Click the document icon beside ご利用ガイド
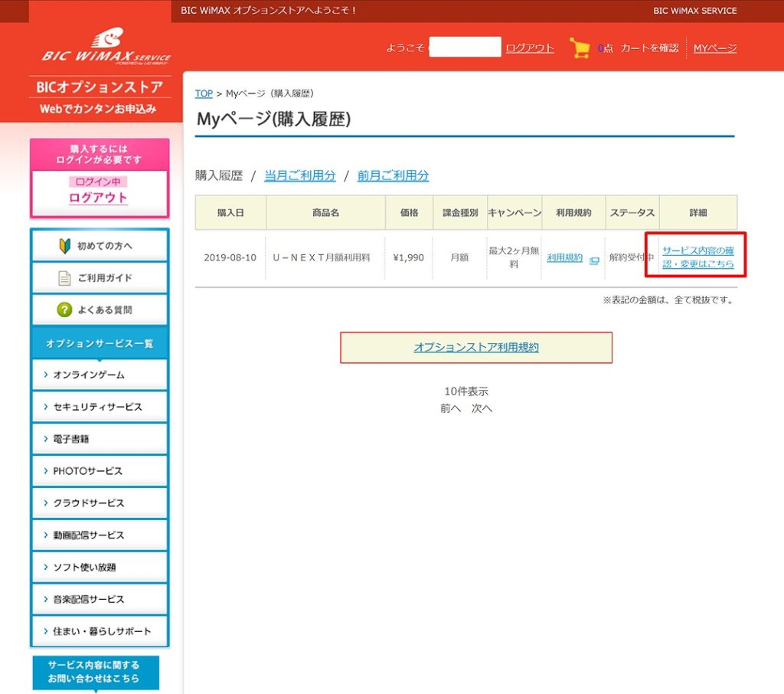This screenshot has height=694, width=784. point(64,278)
